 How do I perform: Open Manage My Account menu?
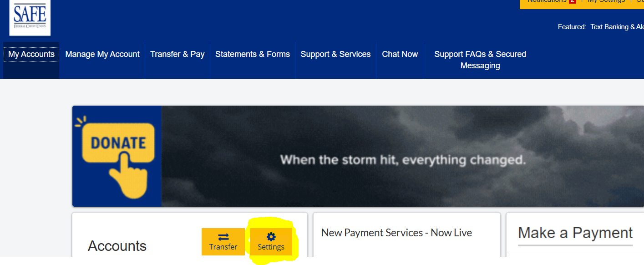(102, 54)
